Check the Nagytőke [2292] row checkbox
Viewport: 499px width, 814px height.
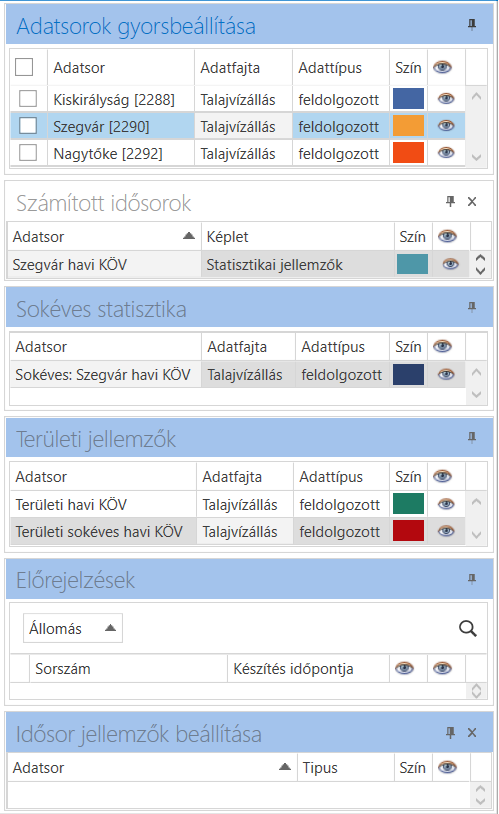[x=28, y=153]
